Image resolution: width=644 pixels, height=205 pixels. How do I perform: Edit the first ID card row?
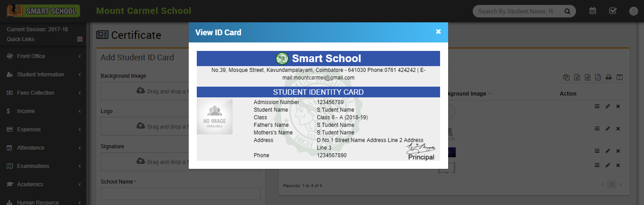point(607,106)
